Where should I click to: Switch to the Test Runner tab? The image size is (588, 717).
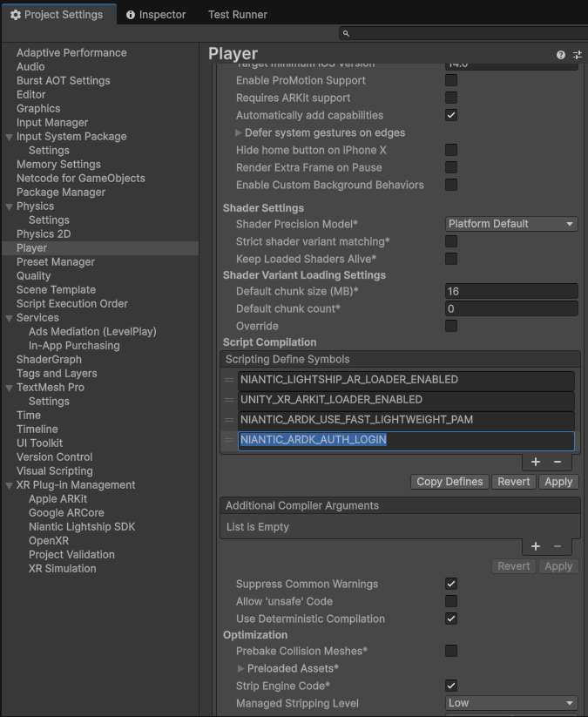(237, 15)
